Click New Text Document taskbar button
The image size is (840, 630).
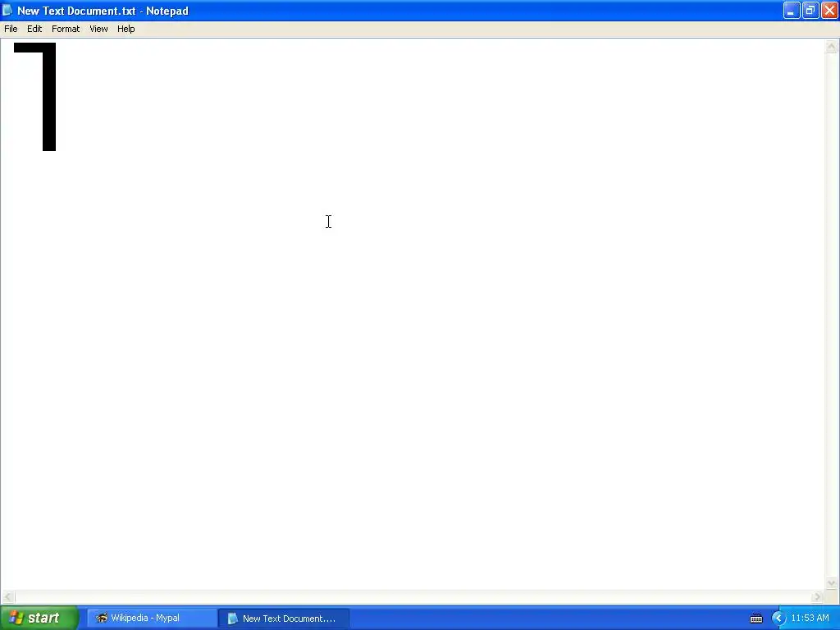(x=283, y=619)
